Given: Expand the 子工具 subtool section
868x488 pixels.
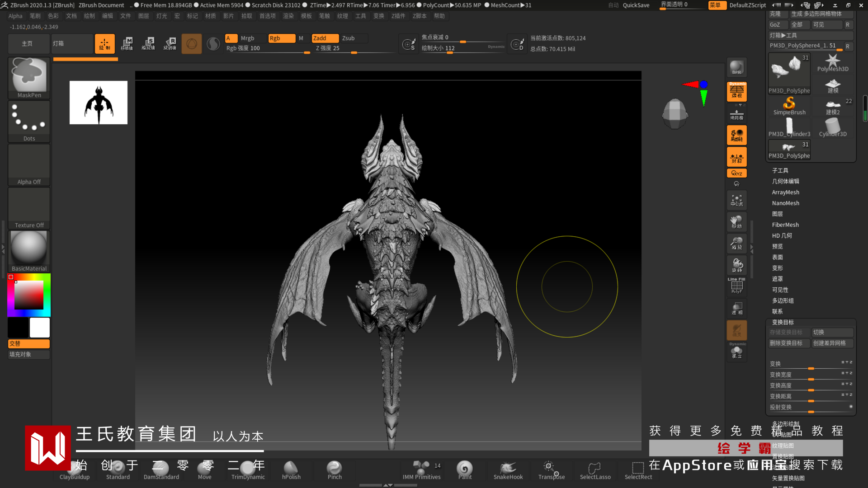Looking at the screenshot, I should click(780, 170).
